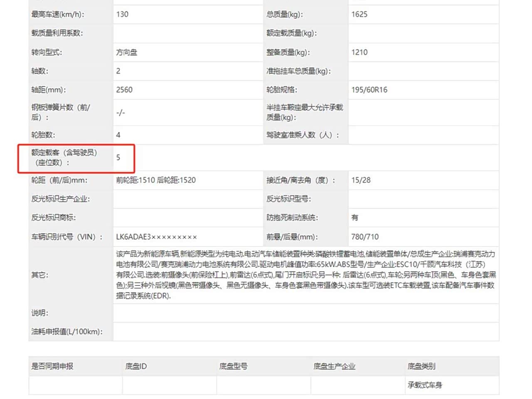The height and width of the screenshot is (399, 532).
Task: Click the empty 油耗申报值 fuel consumption field
Action: [305, 332]
